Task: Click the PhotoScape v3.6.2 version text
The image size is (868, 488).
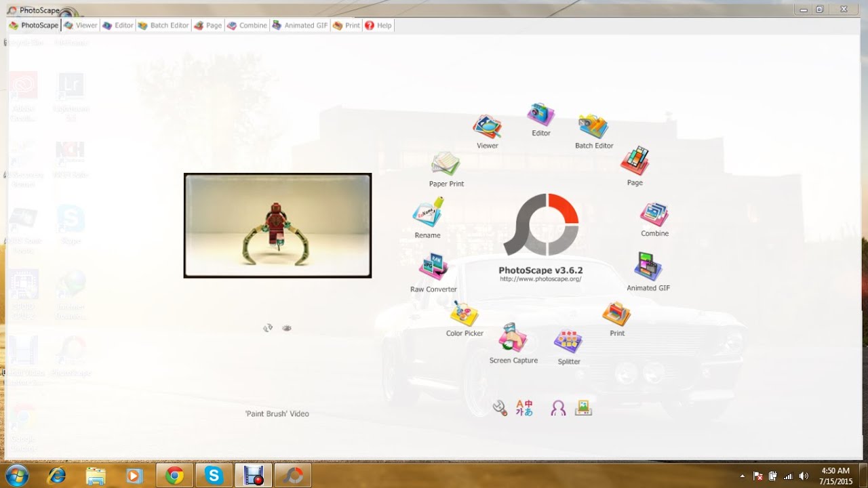Action: [540, 270]
